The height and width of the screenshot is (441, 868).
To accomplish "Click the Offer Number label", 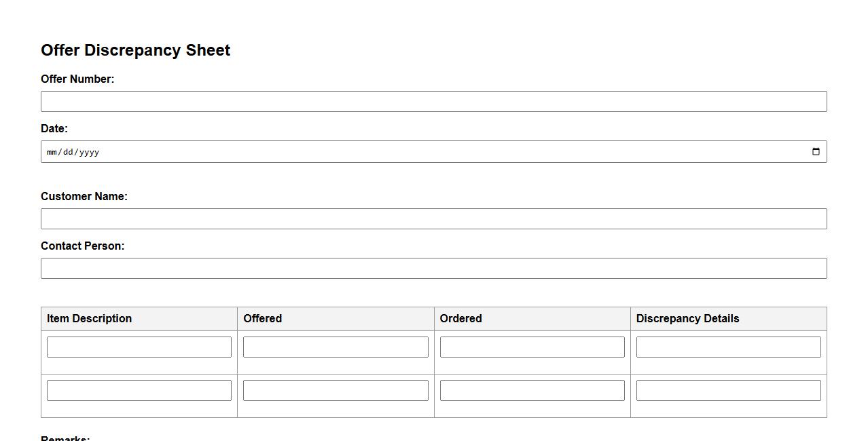I will pyautogui.click(x=77, y=79).
